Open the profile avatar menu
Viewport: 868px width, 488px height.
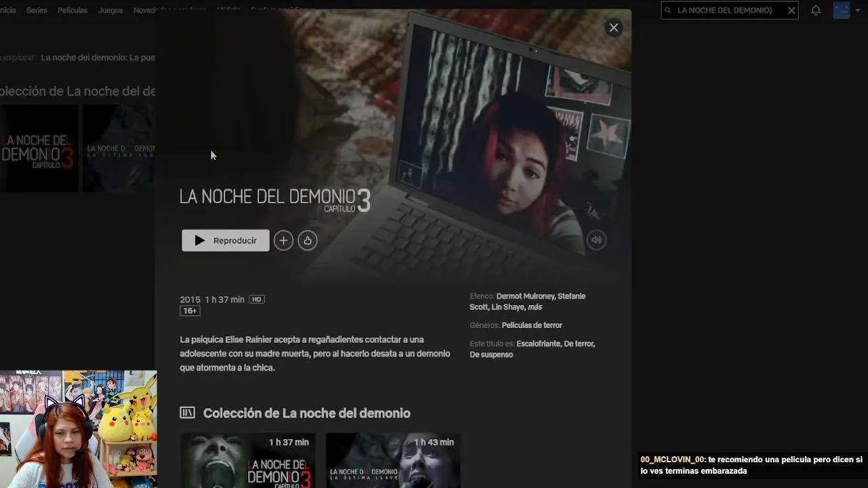[x=842, y=10]
